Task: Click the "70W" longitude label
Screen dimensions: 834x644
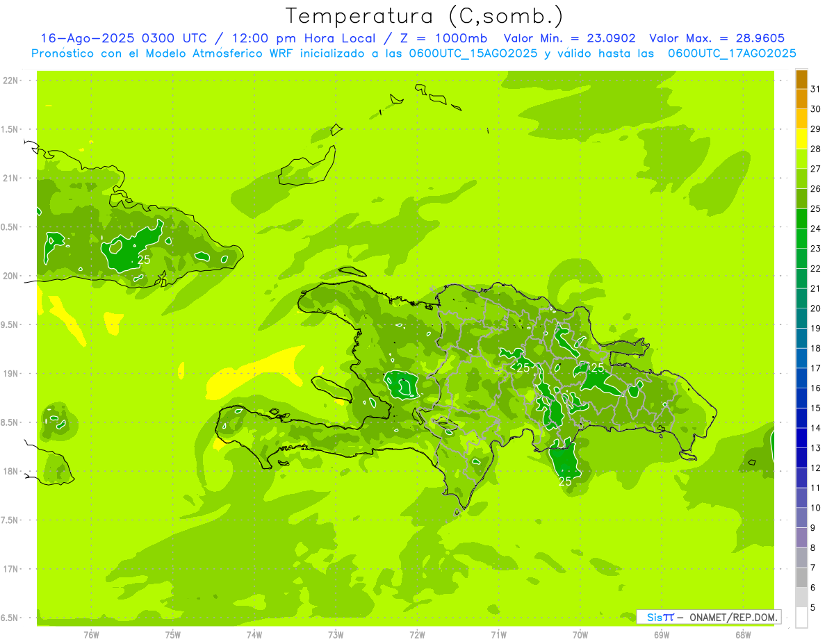Action: click(580, 635)
